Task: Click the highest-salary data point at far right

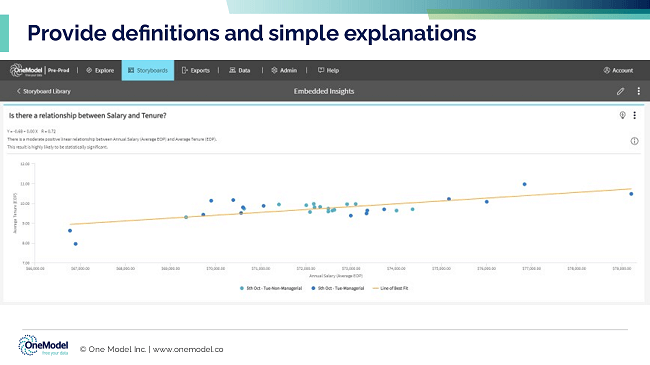Action: pos(631,194)
